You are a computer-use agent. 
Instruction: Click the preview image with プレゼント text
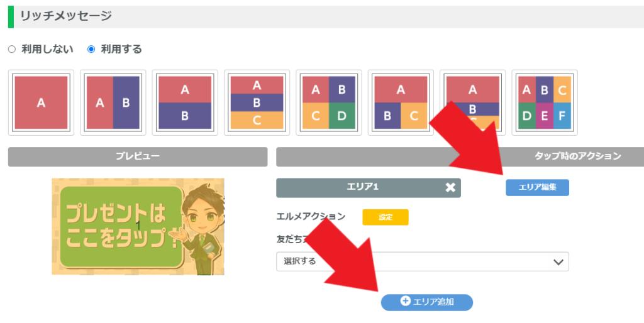tap(138, 226)
